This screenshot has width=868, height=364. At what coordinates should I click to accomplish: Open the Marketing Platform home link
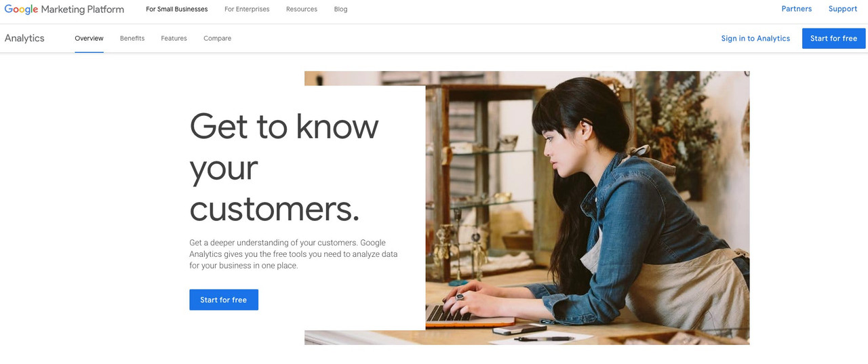(83, 9)
